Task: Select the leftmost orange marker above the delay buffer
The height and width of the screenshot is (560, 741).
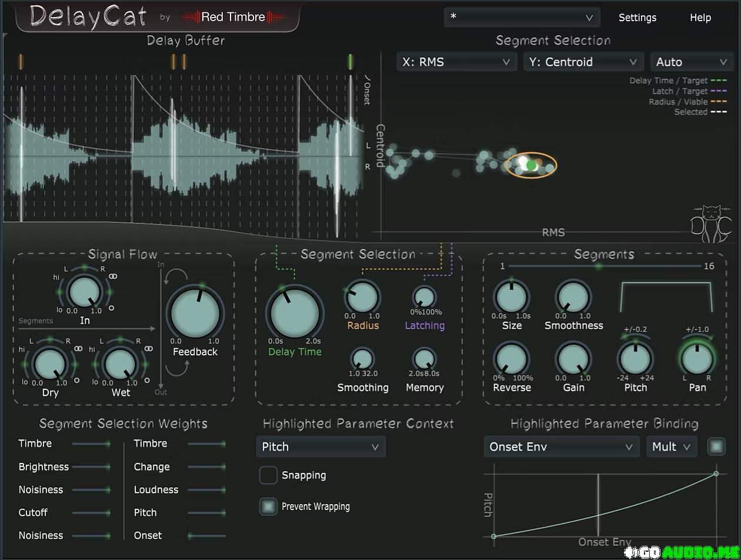Action: pyautogui.click(x=21, y=61)
